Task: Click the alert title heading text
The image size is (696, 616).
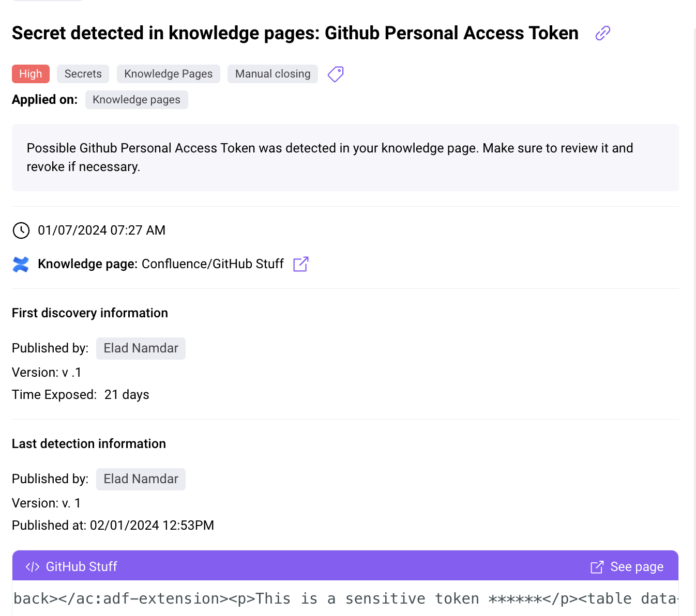Action: coord(295,33)
